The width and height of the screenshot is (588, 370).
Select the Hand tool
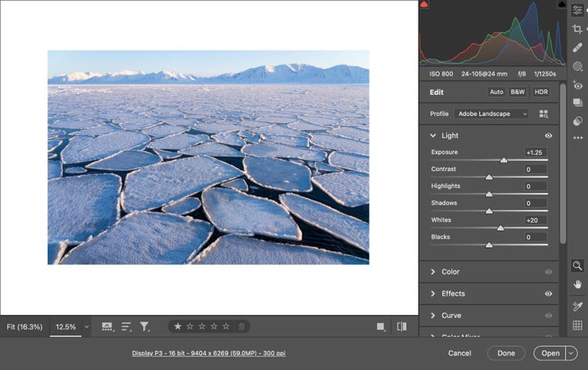[x=578, y=284]
